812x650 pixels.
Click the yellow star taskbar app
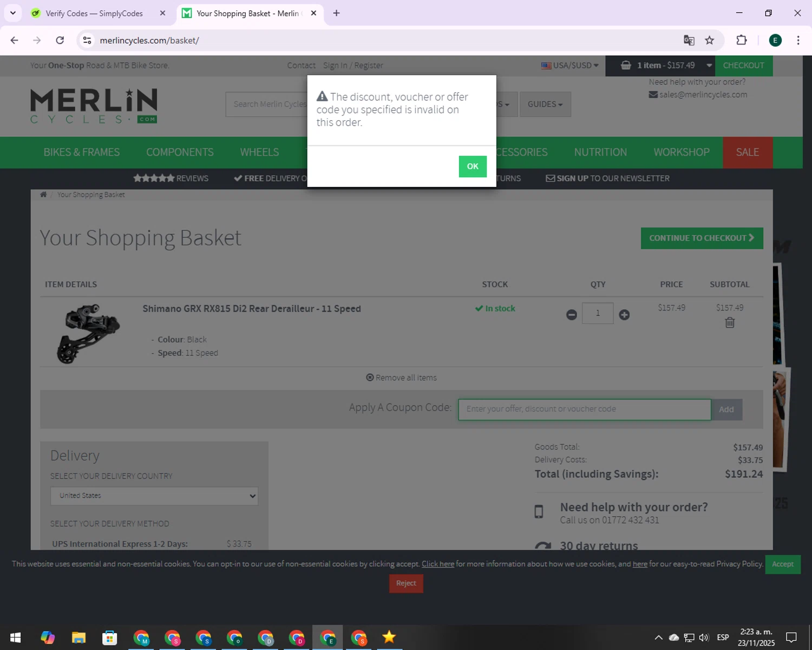(389, 638)
